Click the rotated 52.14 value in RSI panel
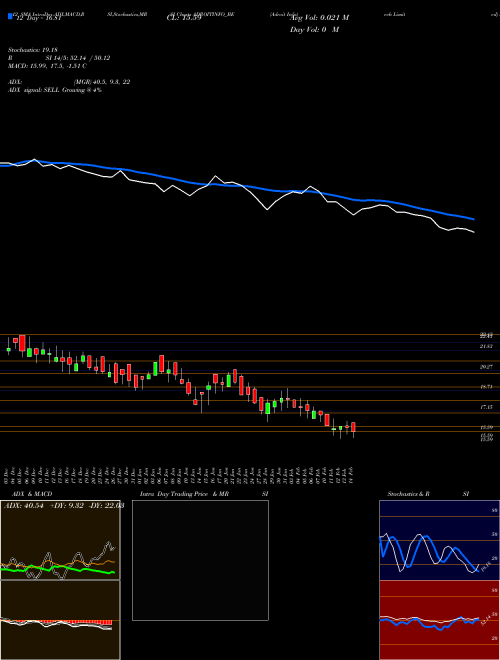This screenshot has height=660, width=500. point(485,620)
